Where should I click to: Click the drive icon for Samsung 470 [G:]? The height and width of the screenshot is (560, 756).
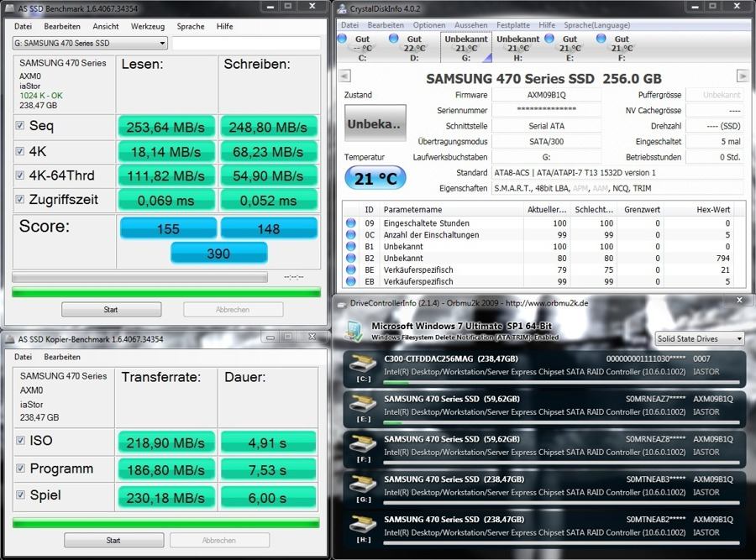363,484
